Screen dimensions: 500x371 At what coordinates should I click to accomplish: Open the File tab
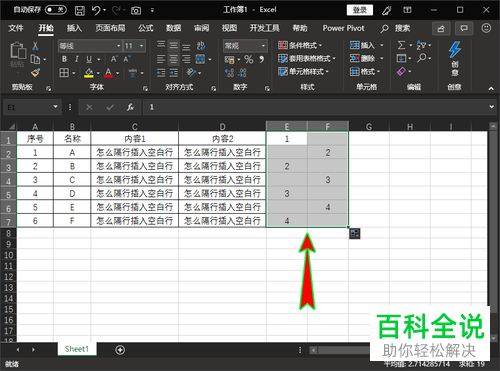[16, 28]
